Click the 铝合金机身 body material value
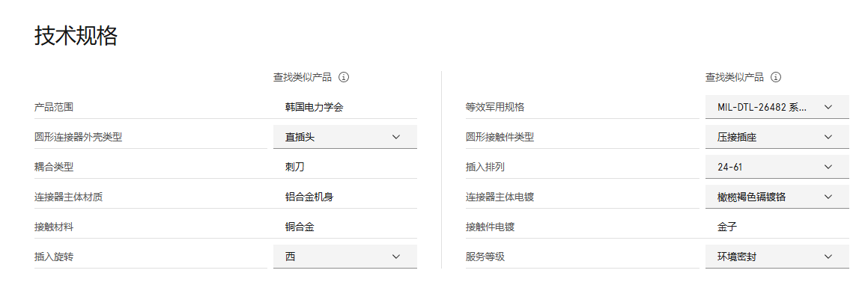 pos(309,197)
